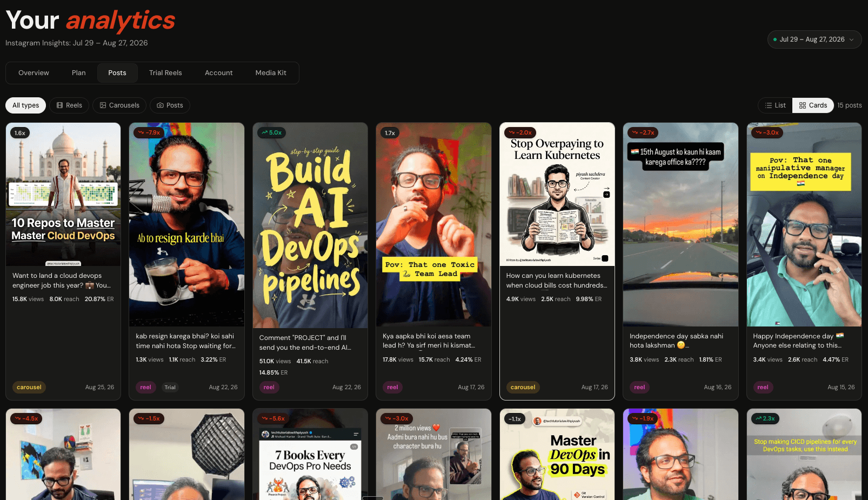Open Stop making CICD pipelines card
The width and height of the screenshot is (868, 500).
pos(804,455)
